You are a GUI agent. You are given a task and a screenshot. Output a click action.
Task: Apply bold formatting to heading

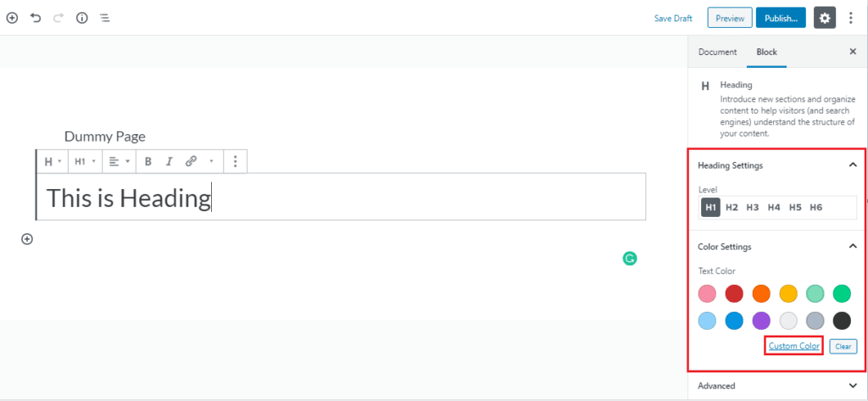(x=147, y=161)
